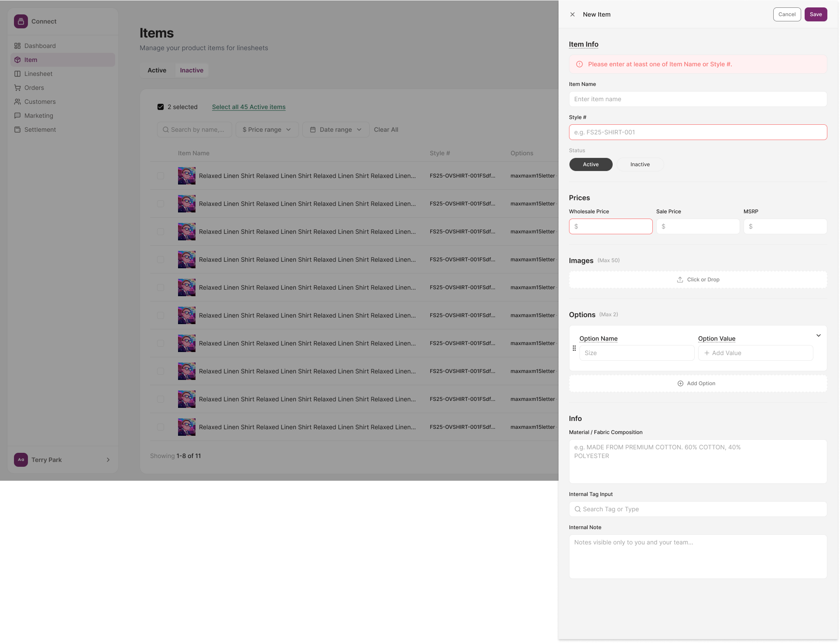Click the Terry Park avatar

pos(21,459)
